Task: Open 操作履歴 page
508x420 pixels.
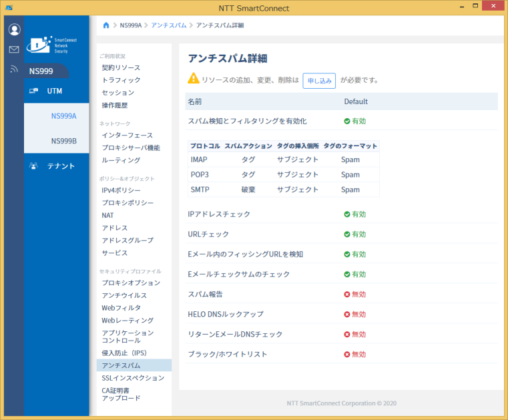Action: 115,106
